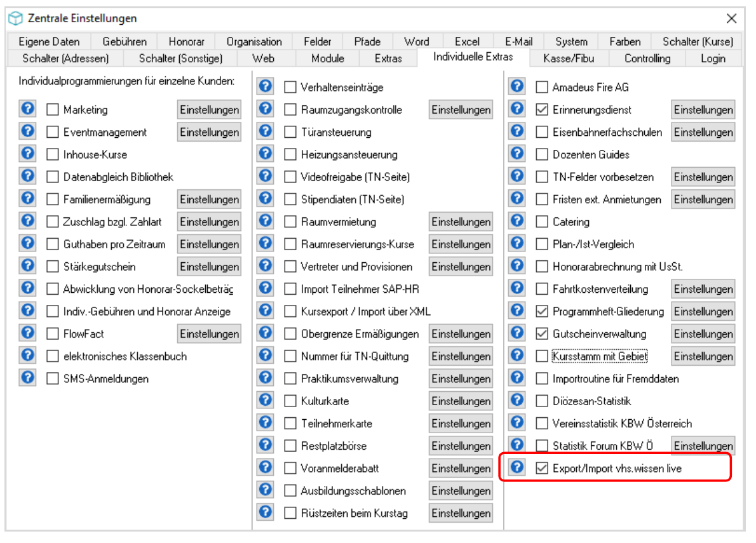Show help for Import Teilnehmer SAP-HR

[x=266, y=288]
